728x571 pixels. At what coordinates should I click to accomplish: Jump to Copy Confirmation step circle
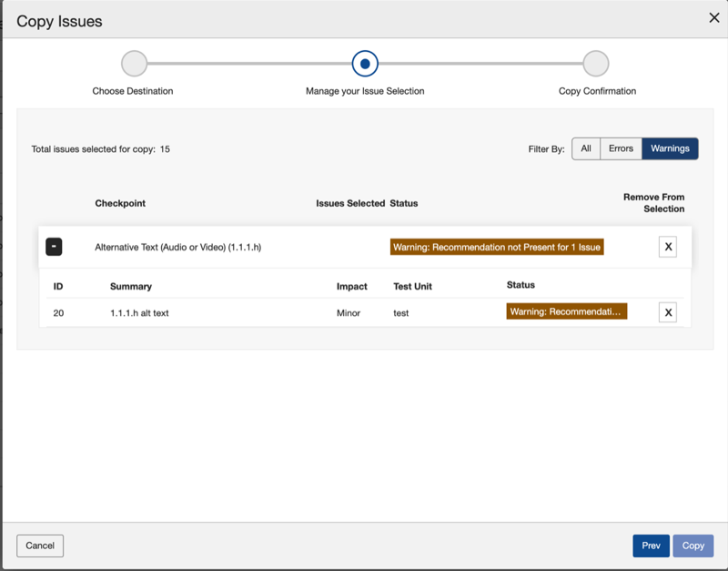click(x=596, y=64)
